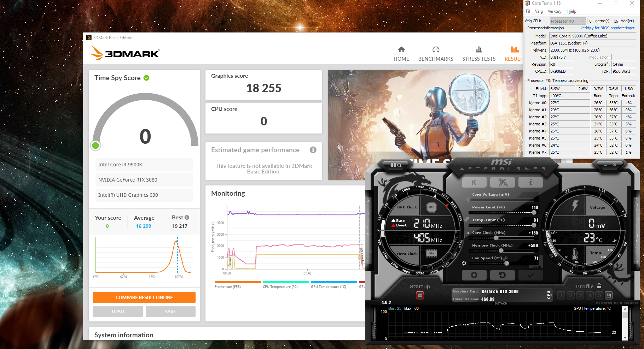Apply Afterburner settings with the checkmark button
Image resolution: width=644 pixels, height=349 pixels.
click(530, 275)
